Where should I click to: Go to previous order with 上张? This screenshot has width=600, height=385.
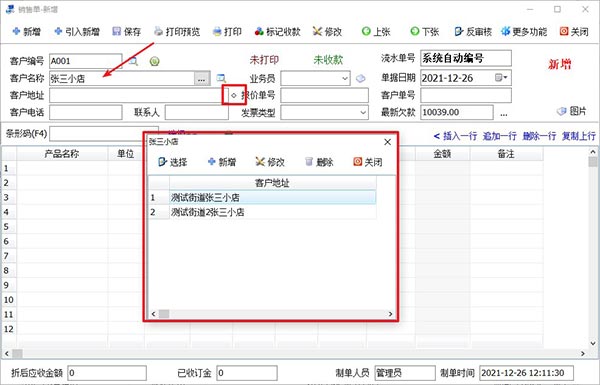(376, 31)
